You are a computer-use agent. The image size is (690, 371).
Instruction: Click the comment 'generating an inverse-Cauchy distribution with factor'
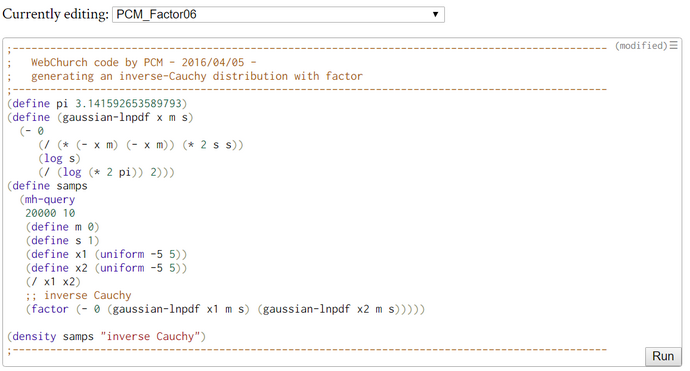(x=197, y=76)
